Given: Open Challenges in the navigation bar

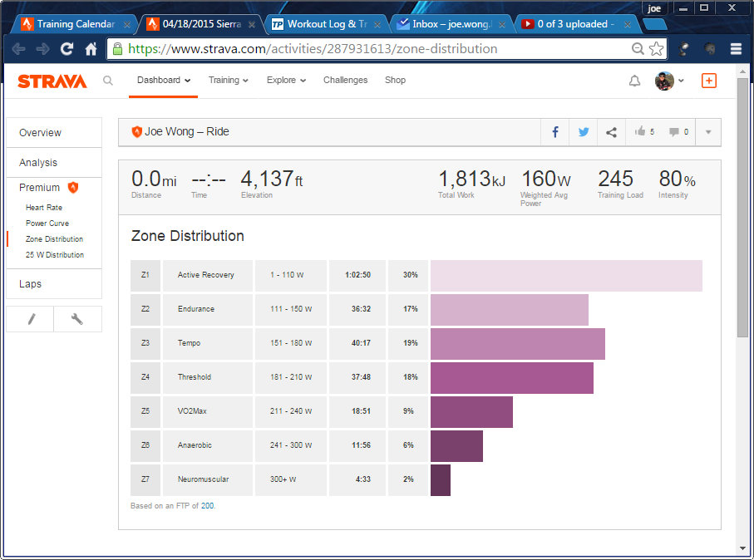Looking at the screenshot, I should [345, 81].
